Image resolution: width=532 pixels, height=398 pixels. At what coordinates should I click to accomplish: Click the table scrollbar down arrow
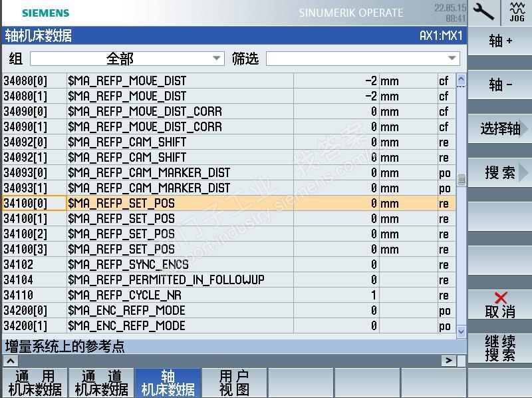click(x=461, y=331)
